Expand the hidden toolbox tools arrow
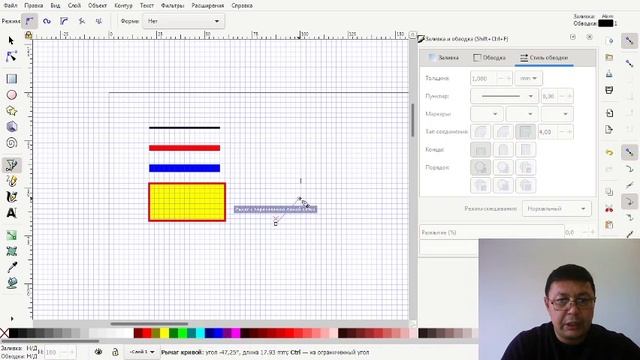Viewport: 640px width, 360px height. pos(11,319)
